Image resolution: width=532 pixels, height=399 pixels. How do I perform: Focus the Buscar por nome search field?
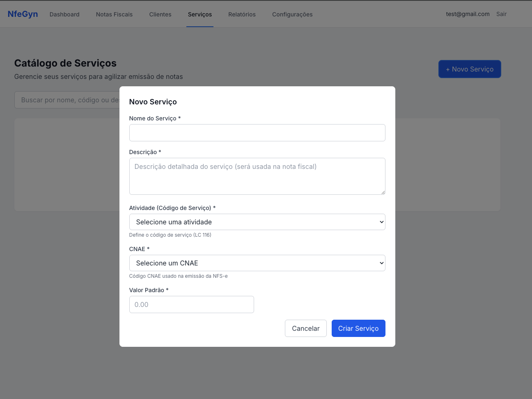[68, 100]
